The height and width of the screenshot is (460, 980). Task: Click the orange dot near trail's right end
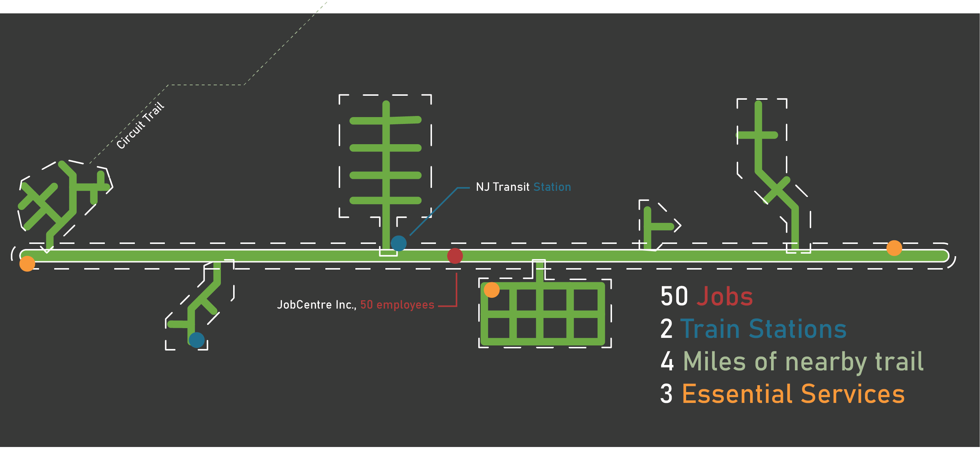coord(894,248)
